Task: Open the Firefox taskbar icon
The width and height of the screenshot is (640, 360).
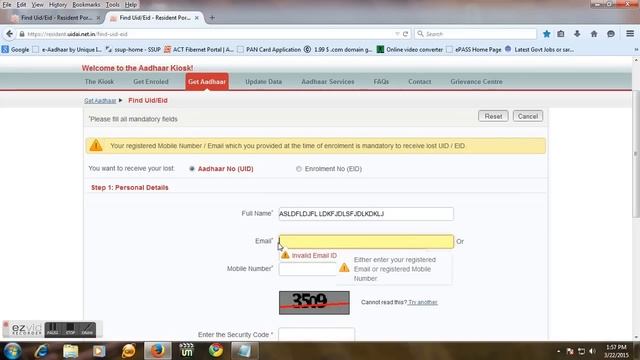Action: pos(158,351)
